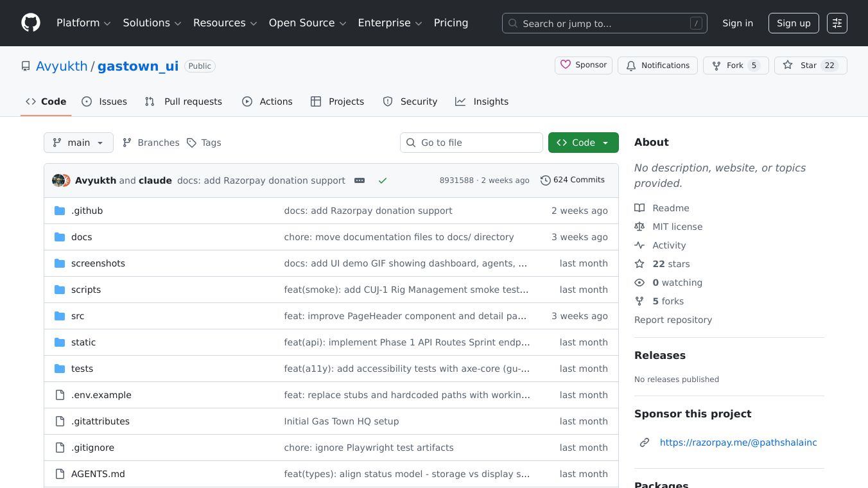This screenshot has height=488, width=868.
Task: Open the src folder
Action: coord(78,316)
